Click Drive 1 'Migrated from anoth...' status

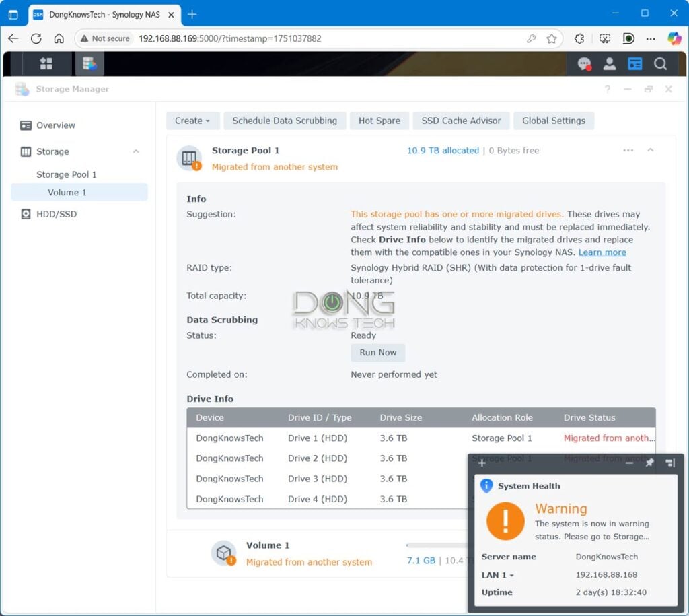[609, 438]
